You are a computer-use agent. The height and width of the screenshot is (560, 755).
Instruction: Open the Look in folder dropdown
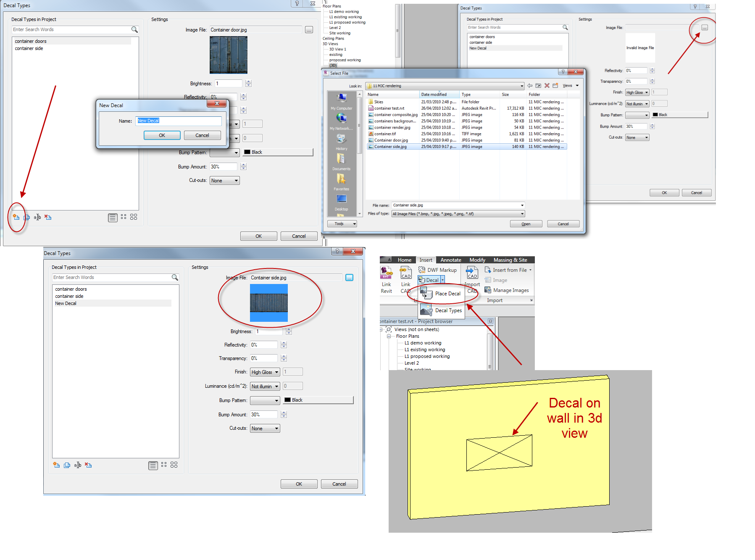click(x=522, y=86)
